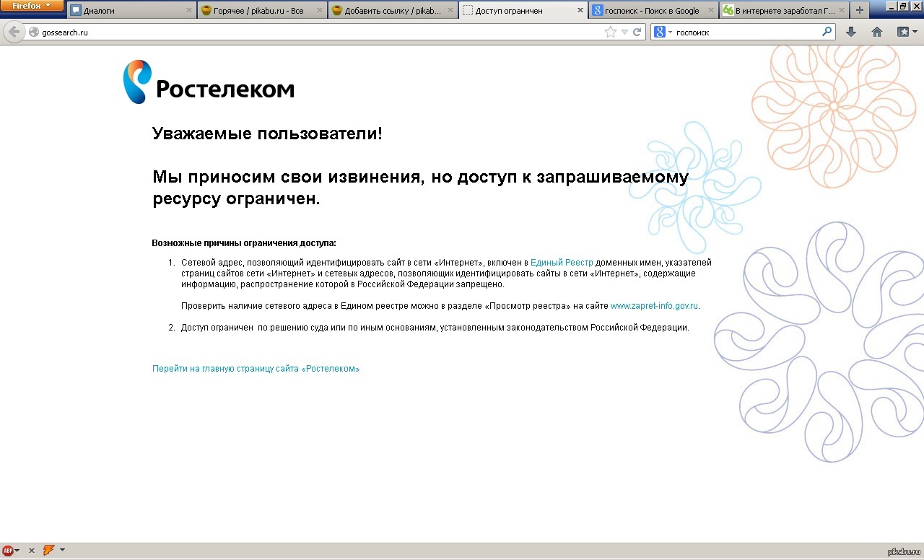924x560 pixels.
Task: Click the orange lightning bolt add-on icon
Action: tap(49, 551)
